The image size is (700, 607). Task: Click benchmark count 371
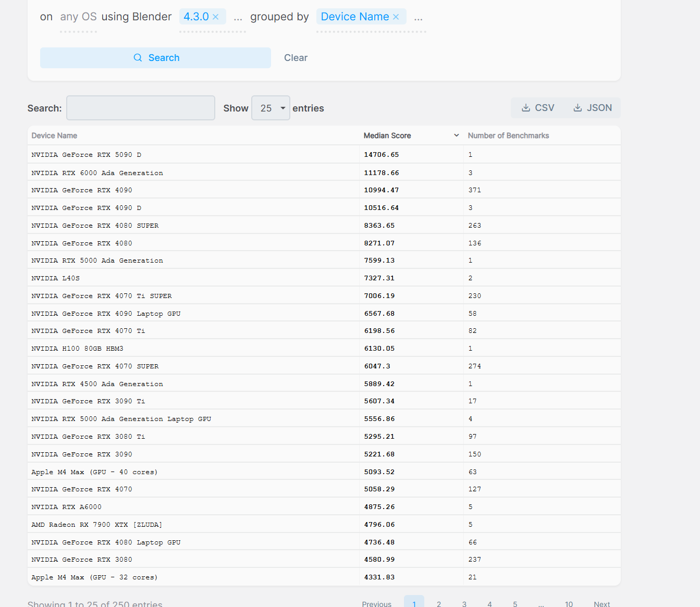[x=474, y=190]
